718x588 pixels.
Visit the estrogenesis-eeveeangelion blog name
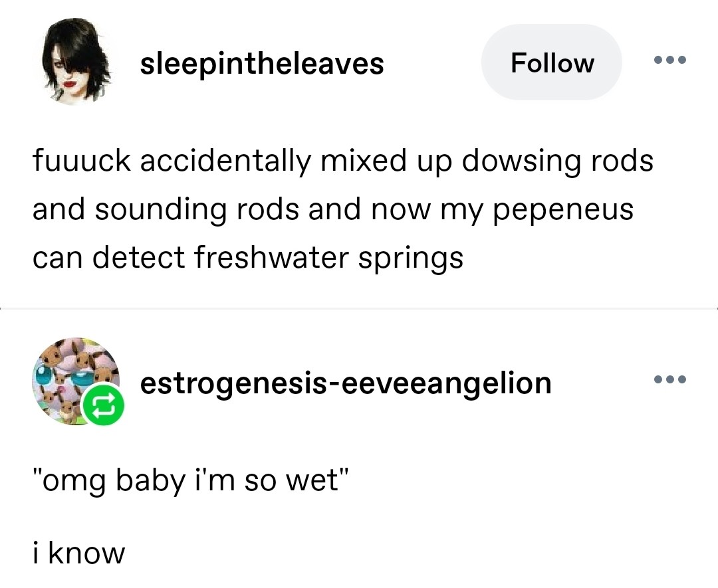click(x=346, y=383)
